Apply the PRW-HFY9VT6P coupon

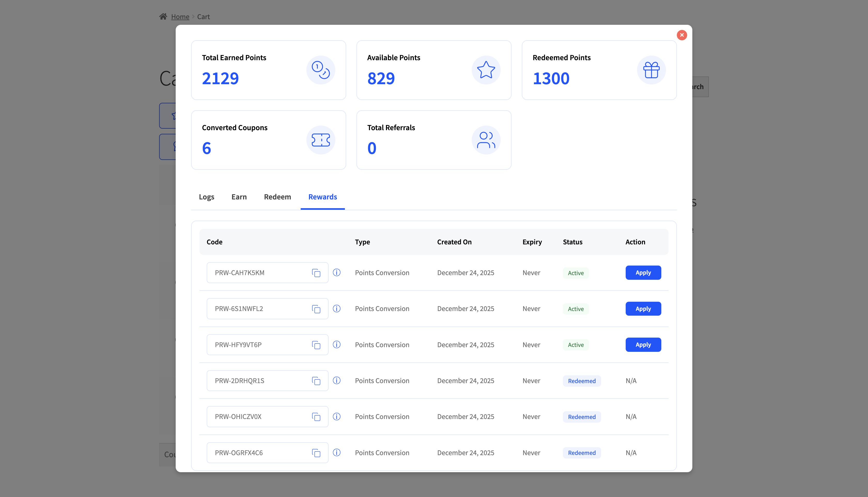[x=643, y=345]
